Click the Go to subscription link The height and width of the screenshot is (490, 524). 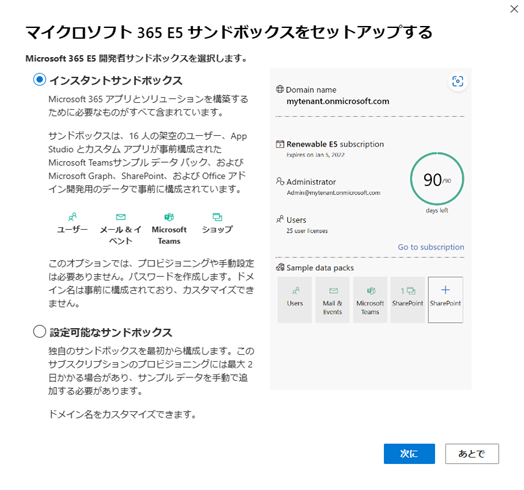[x=431, y=247]
